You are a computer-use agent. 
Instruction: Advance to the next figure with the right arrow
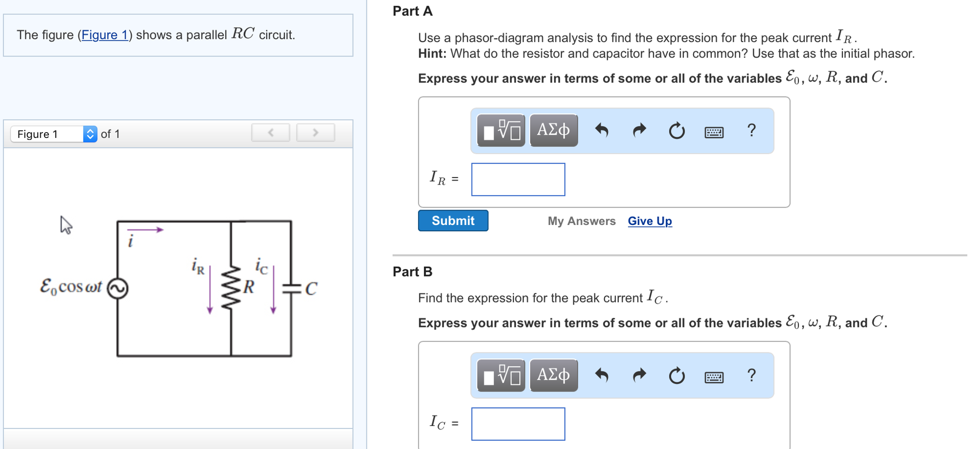(x=315, y=133)
